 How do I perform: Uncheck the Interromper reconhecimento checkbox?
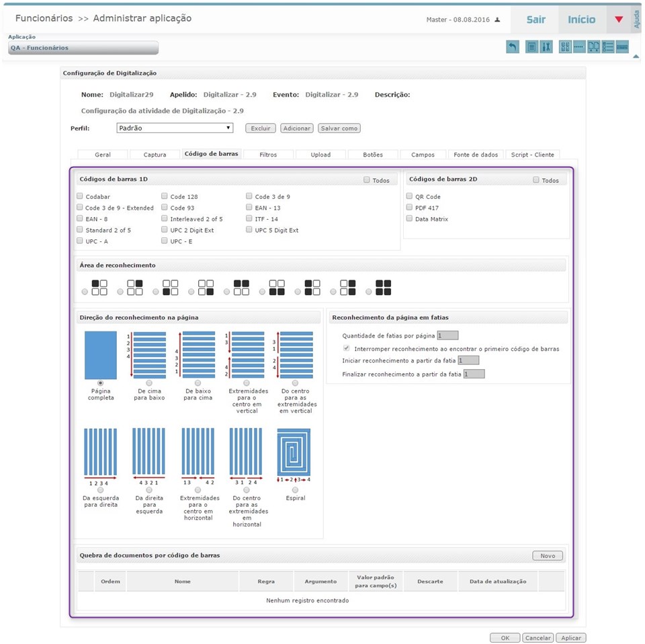(x=346, y=348)
